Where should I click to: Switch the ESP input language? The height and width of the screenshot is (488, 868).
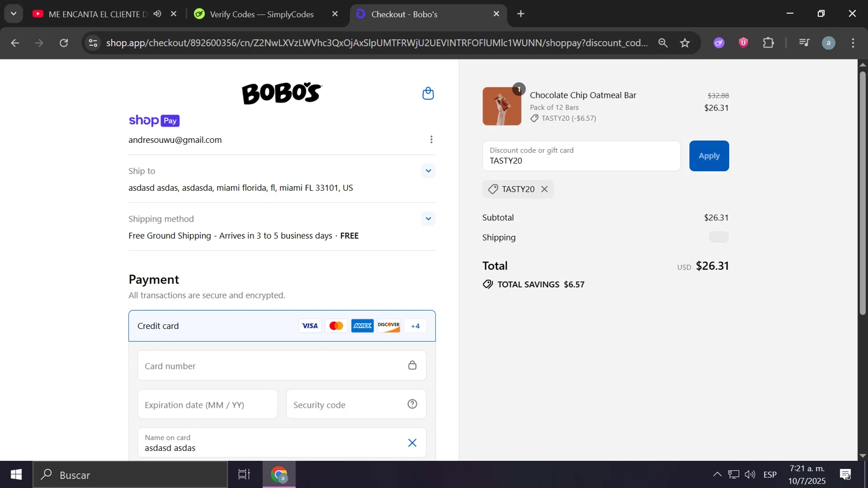click(770, 475)
